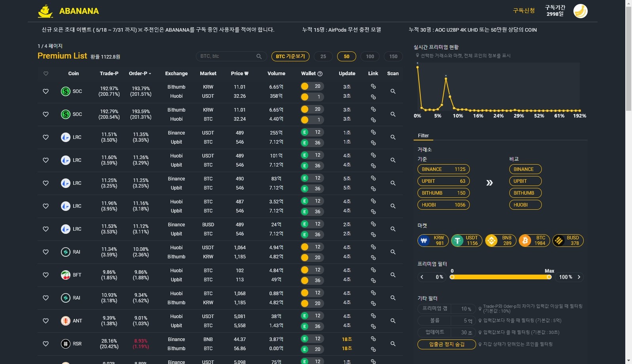Toggle the BUSD 378 market filter
632x364 pixels.
tap(568, 241)
